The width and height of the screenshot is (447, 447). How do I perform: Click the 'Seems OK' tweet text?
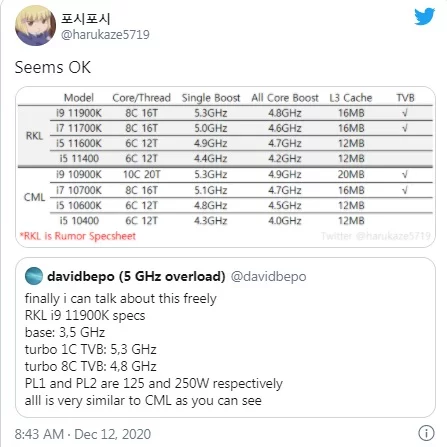53,67
